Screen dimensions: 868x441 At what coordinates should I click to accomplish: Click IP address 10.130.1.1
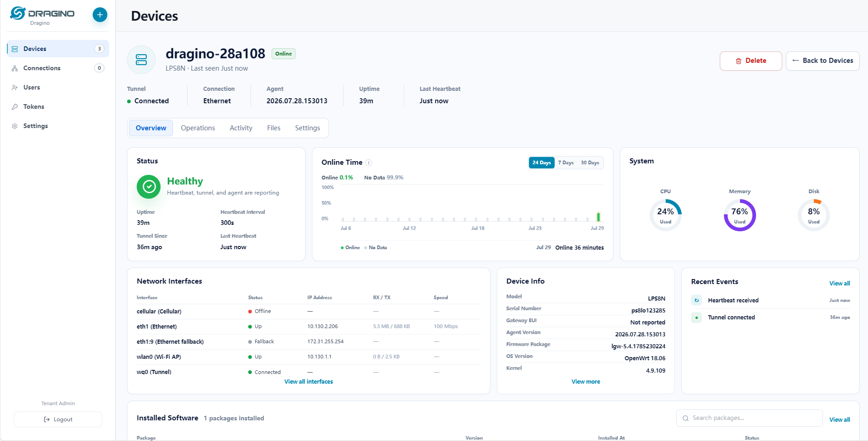click(319, 357)
